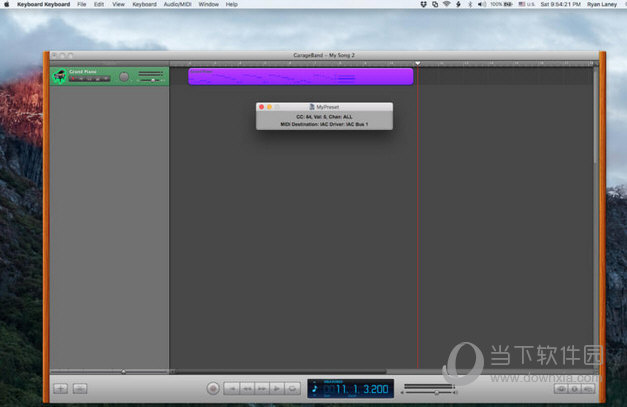Viewport: 627px width, 407px height.
Task: Select the purple Grand Piano MIDI region
Action: click(301, 76)
